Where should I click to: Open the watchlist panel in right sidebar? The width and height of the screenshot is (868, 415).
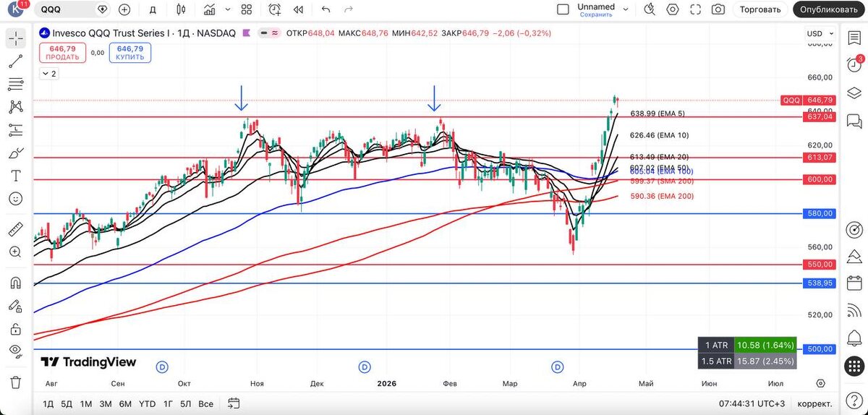point(854,39)
